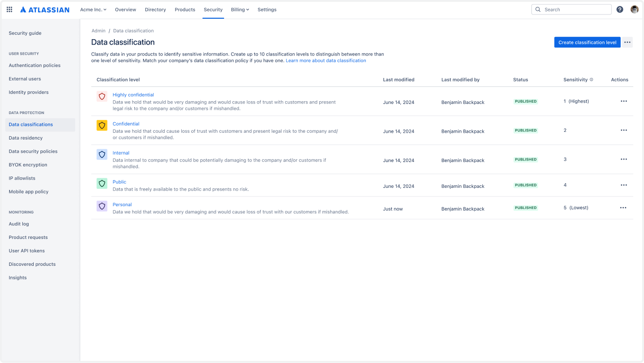Open the Learn more about data classification link

[x=325, y=60]
